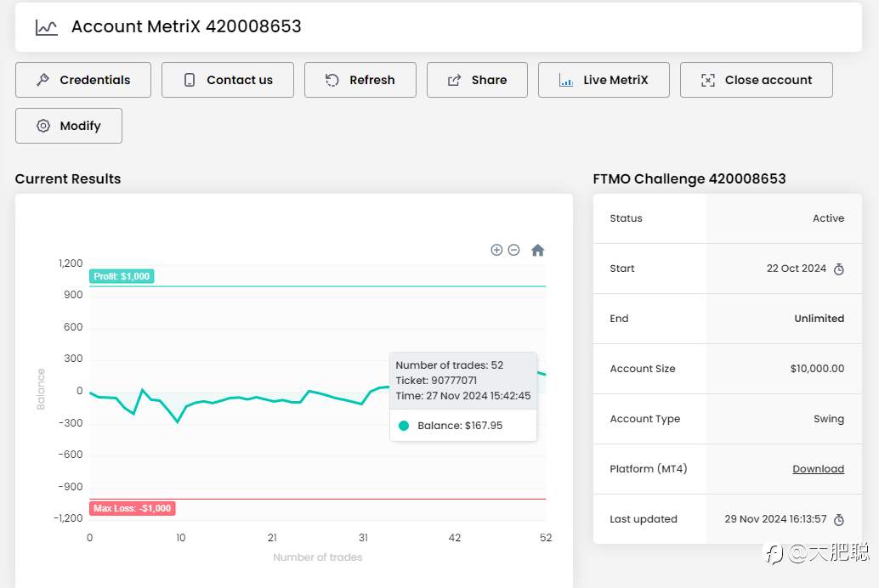Click the balance line's lowest dip at trade 10

tap(178, 421)
